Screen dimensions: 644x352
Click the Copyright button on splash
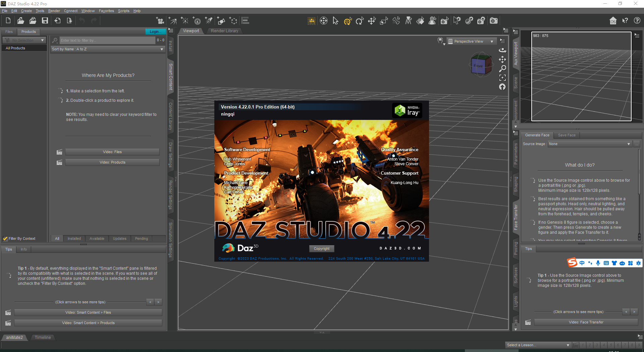[x=322, y=249]
